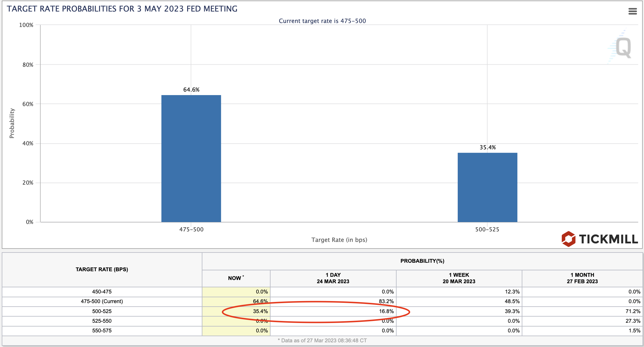The image size is (644, 347).
Task: Click the 39.3% cell in 1 WEEK column
Action: tap(512, 311)
